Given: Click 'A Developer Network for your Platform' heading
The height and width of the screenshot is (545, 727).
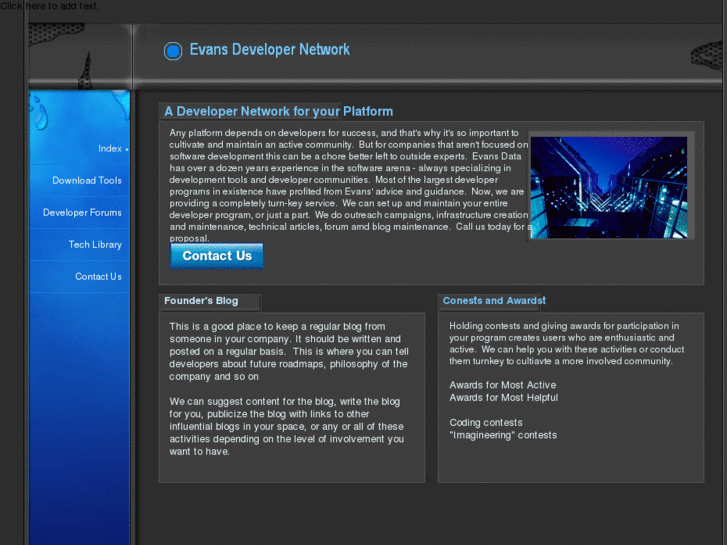Looking at the screenshot, I should pos(278,111).
